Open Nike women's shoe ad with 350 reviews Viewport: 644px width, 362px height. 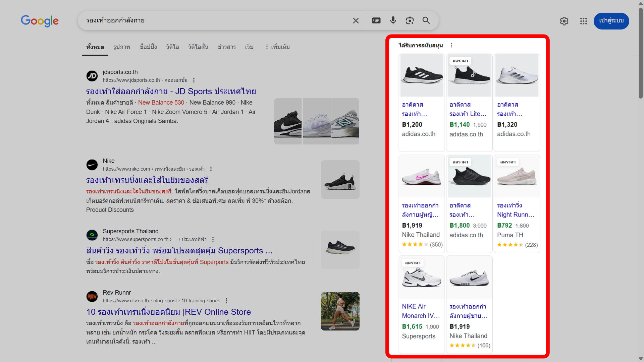[x=422, y=204]
